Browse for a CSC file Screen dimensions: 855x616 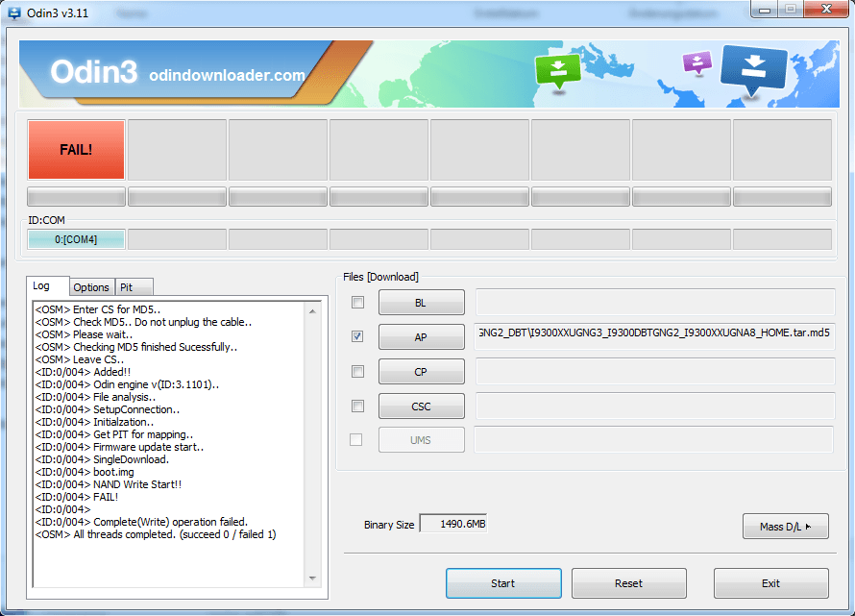[x=422, y=407]
